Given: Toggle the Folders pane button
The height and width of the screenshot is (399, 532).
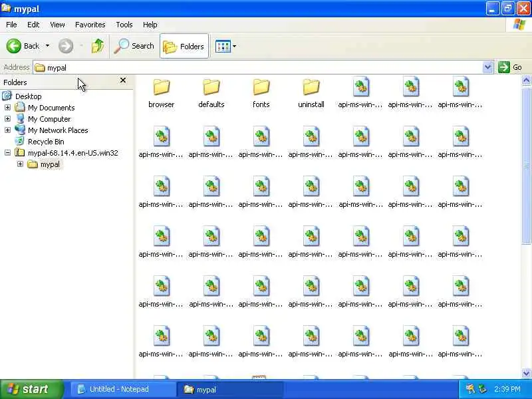Looking at the screenshot, I should [x=184, y=46].
